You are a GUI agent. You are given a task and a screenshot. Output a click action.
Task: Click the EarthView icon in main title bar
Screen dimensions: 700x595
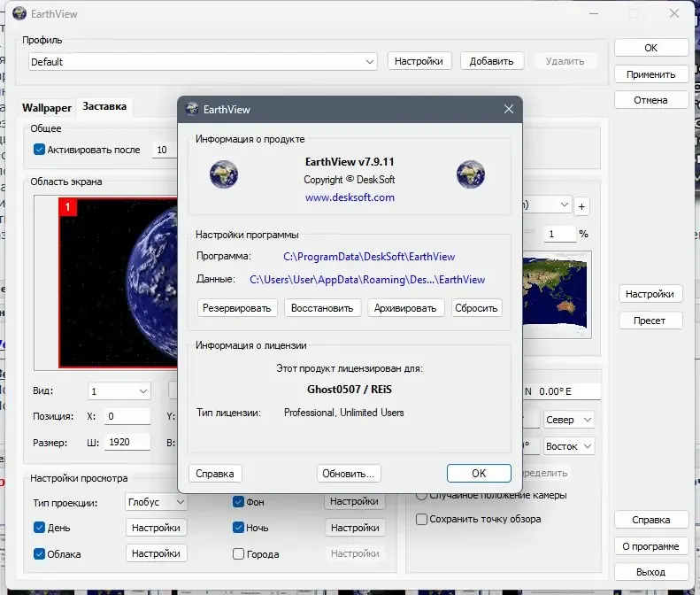tap(19, 13)
